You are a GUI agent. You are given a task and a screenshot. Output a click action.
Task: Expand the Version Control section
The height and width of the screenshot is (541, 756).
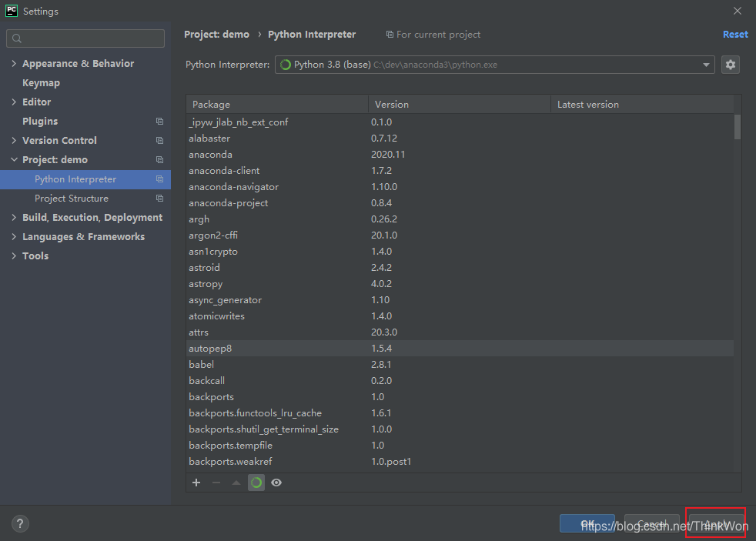pyautogui.click(x=14, y=141)
